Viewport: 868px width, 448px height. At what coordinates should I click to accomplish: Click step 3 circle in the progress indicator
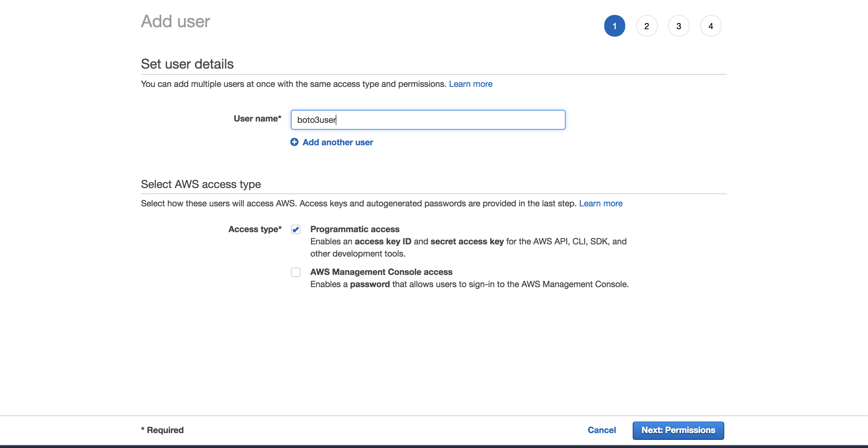click(x=678, y=25)
